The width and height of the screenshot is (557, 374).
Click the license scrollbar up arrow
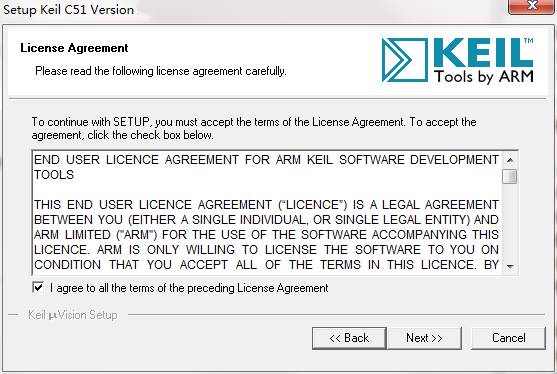[510, 160]
